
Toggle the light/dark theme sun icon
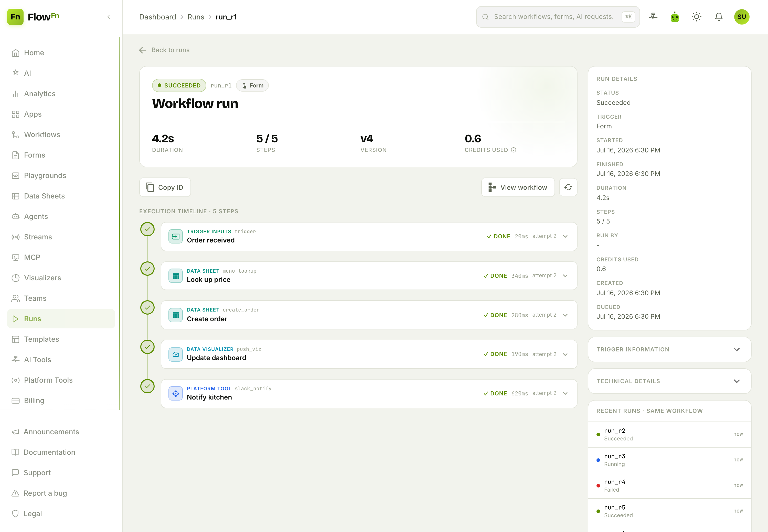pyautogui.click(x=697, y=17)
